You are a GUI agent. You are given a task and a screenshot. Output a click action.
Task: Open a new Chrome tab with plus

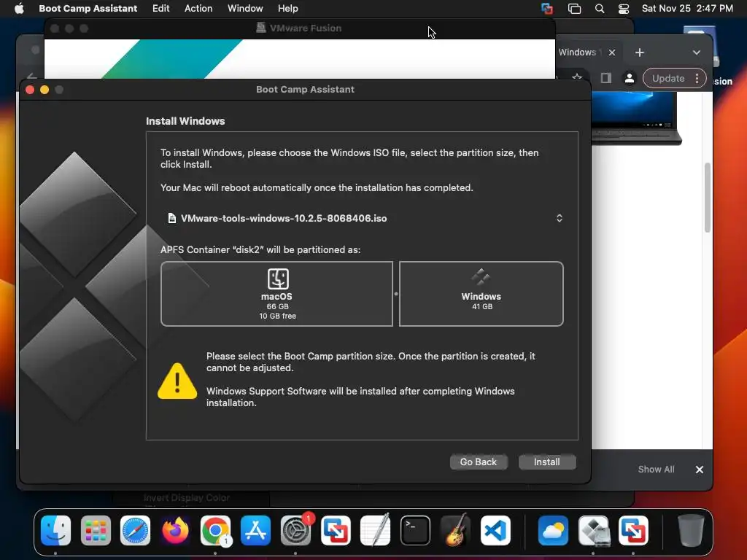click(x=640, y=52)
